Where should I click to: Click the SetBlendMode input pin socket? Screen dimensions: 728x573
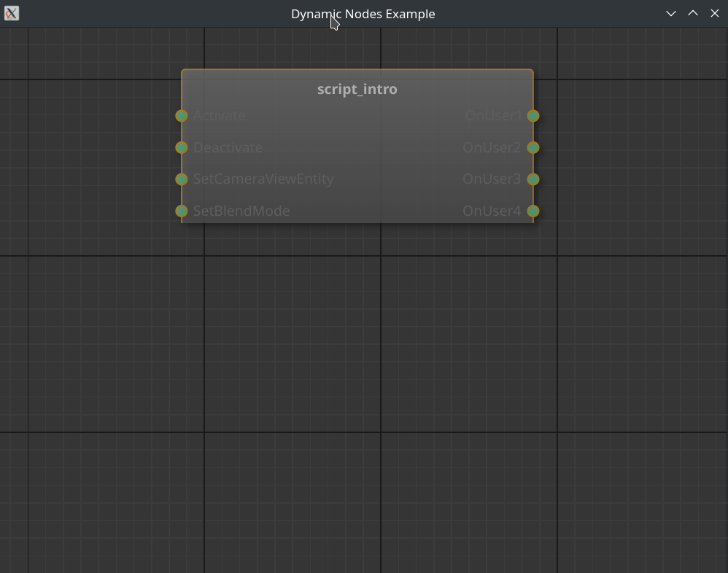click(x=182, y=211)
